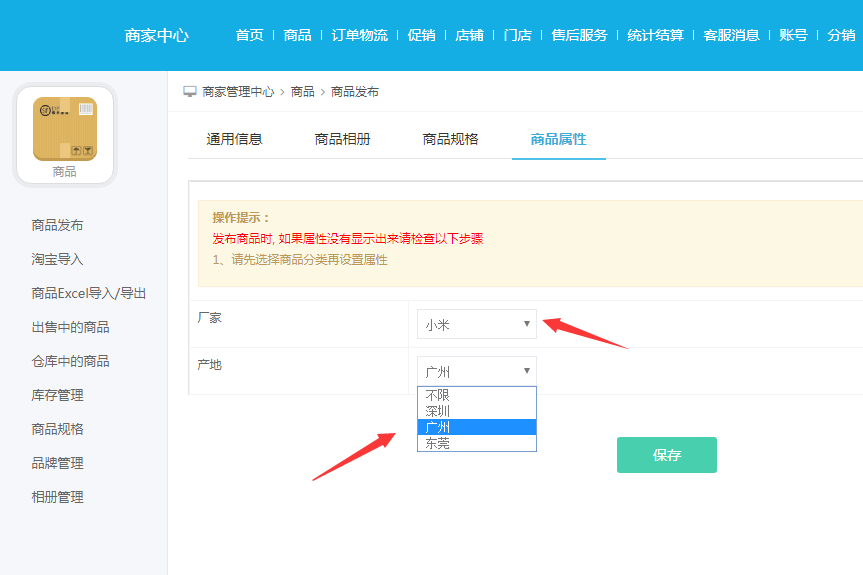Click the product box icon in sidebar
863x575 pixels.
point(65,129)
